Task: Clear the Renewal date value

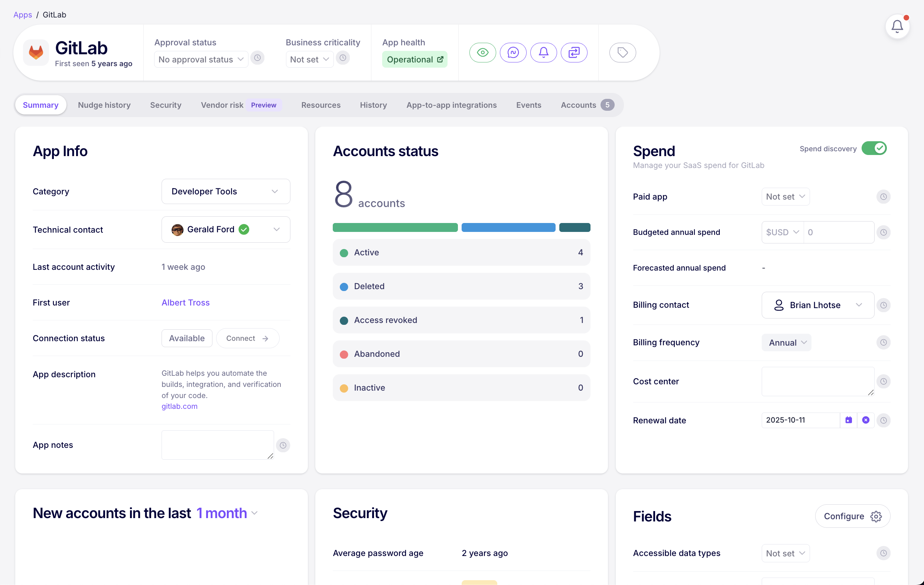Action: pos(866,420)
